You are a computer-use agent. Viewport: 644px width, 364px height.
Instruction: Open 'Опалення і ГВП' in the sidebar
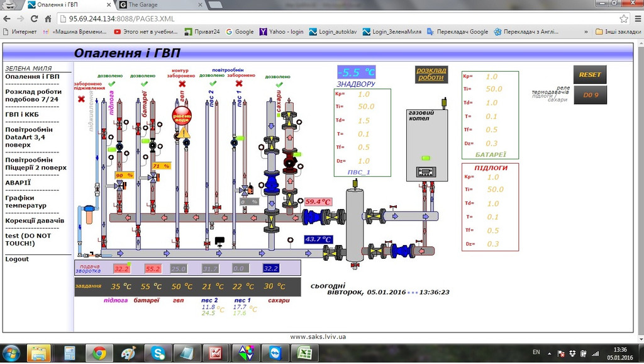(32, 76)
